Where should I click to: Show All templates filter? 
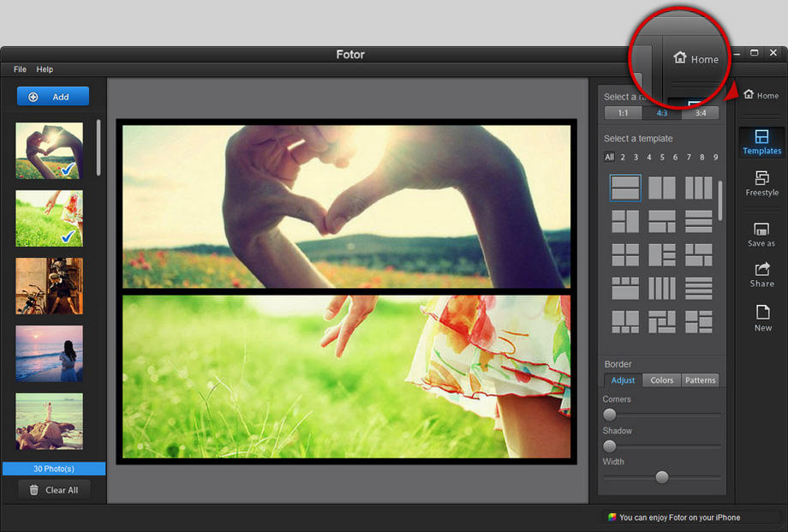(x=609, y=158)
